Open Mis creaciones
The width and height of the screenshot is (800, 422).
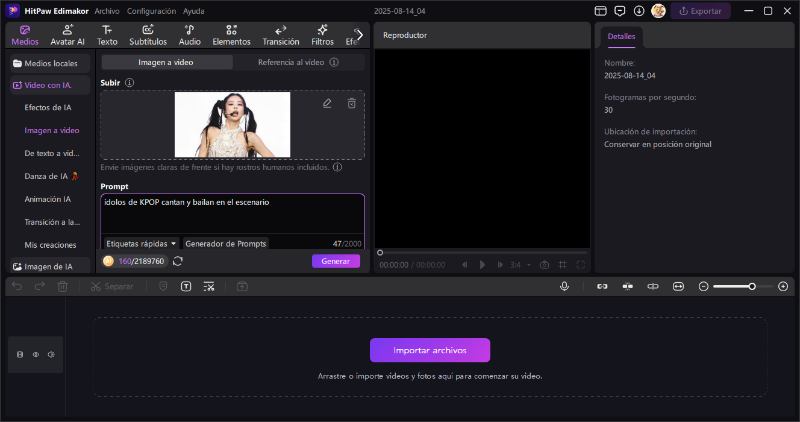50,245
